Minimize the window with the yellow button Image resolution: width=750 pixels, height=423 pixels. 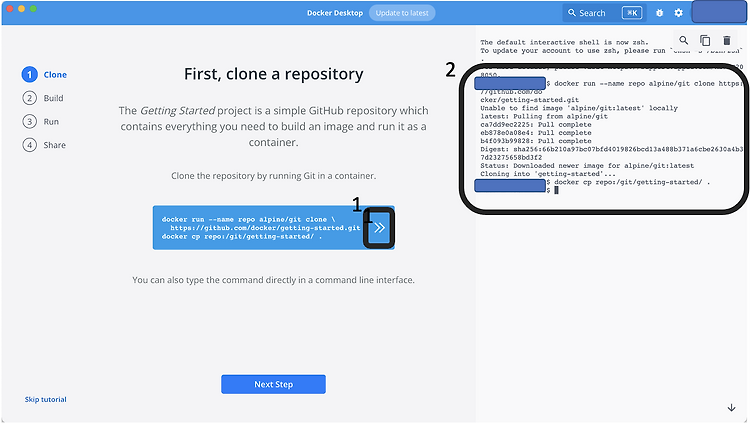[22, 9]
